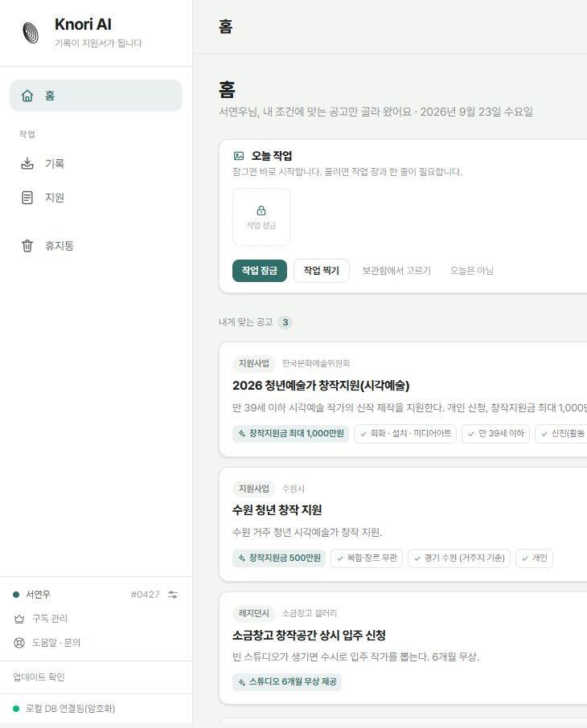The height and width of the screenshot is (728, 587).
Task: Open settings sliders icon next to #0427
Action: click(173, 595)
